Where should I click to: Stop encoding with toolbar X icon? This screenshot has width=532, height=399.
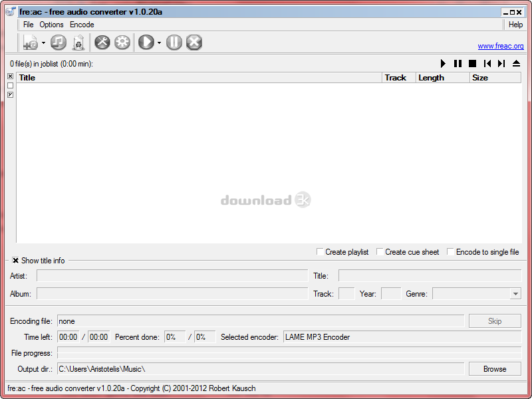pos(194,43)
